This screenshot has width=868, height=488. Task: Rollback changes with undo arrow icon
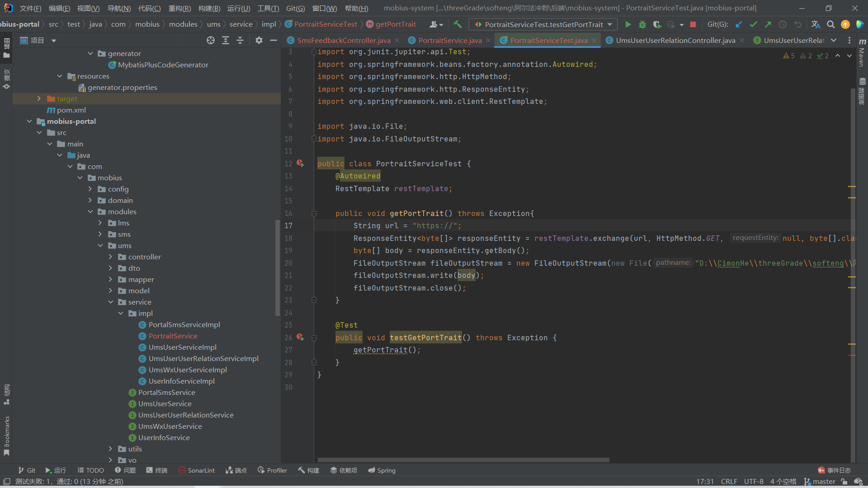click(798, 24)
